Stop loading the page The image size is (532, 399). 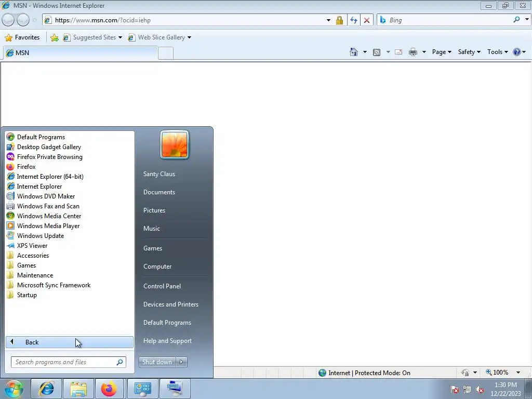pyautogui.click(x=367, y=20)
